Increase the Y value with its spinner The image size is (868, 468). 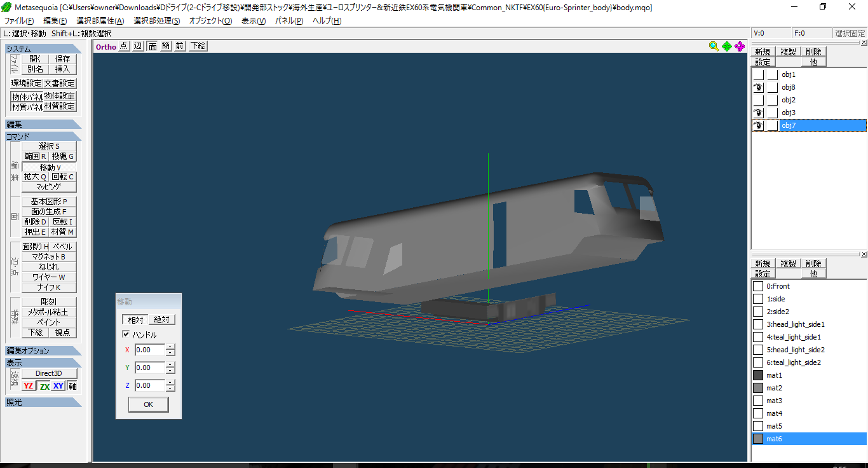pos(170,365)
